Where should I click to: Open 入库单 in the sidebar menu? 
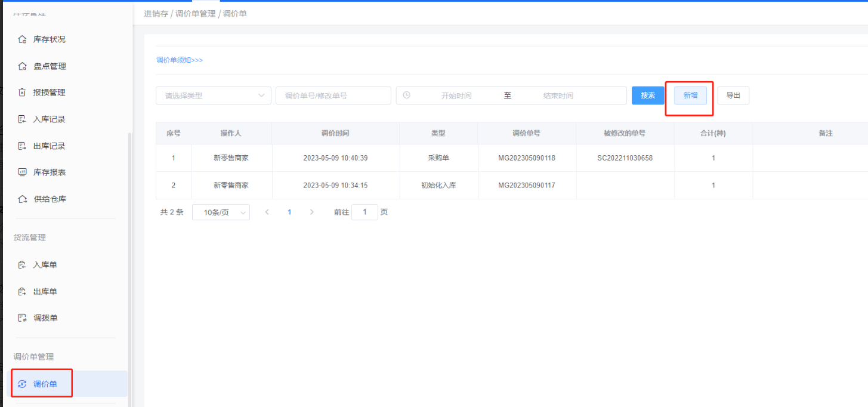tap(45, 265)
